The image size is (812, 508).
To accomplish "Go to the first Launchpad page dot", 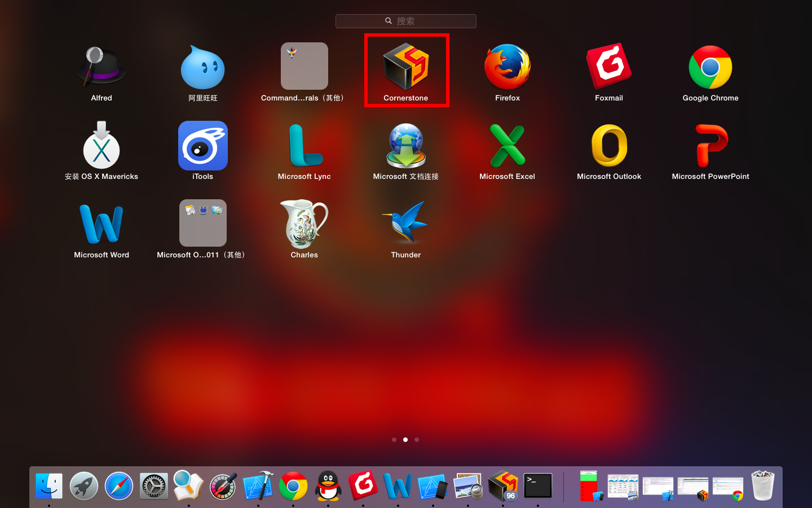I will tap(394, 440).
